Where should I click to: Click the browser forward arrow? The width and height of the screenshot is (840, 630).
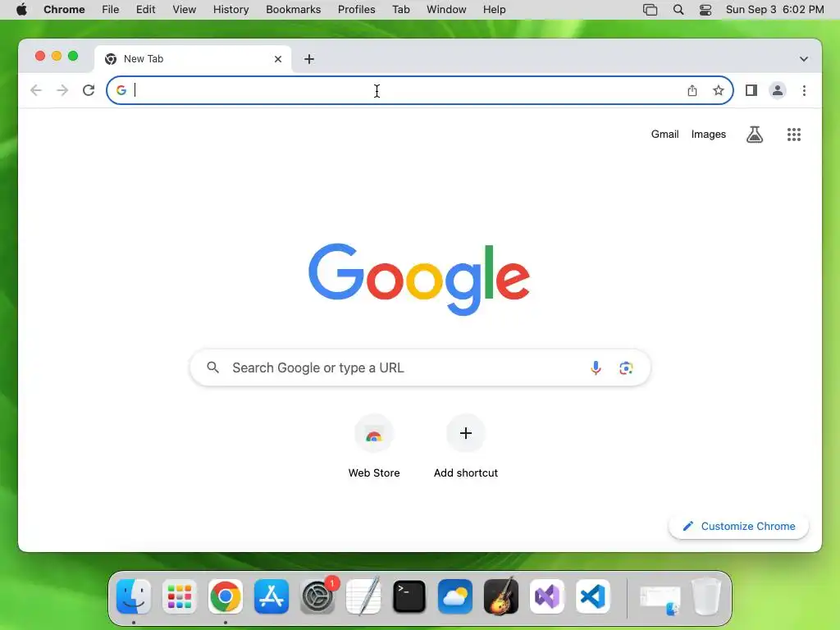62,90
